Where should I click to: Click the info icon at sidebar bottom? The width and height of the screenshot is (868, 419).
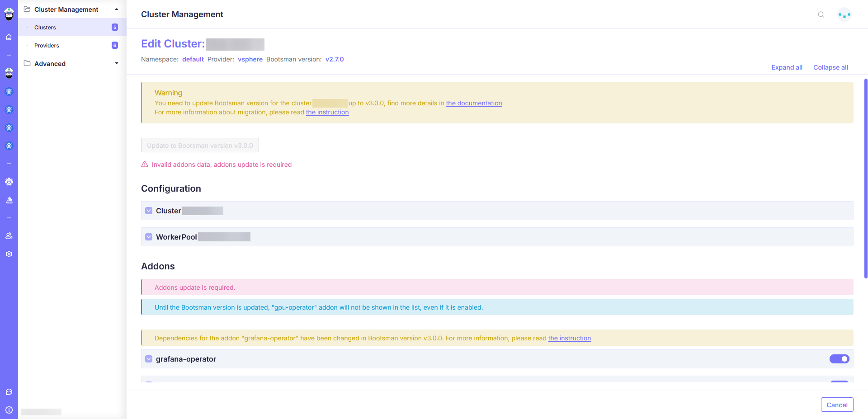(x=9, y=410)
